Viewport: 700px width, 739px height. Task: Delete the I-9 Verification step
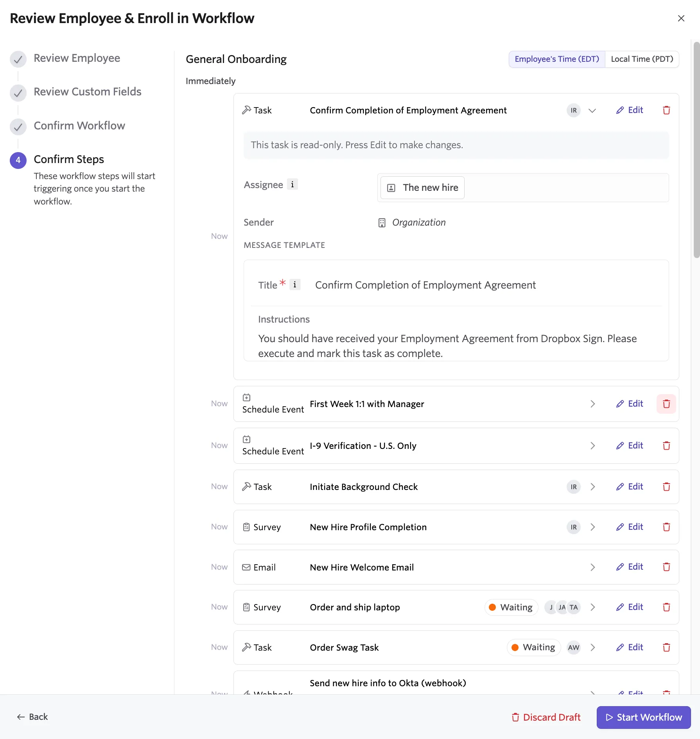click(666, 446)
